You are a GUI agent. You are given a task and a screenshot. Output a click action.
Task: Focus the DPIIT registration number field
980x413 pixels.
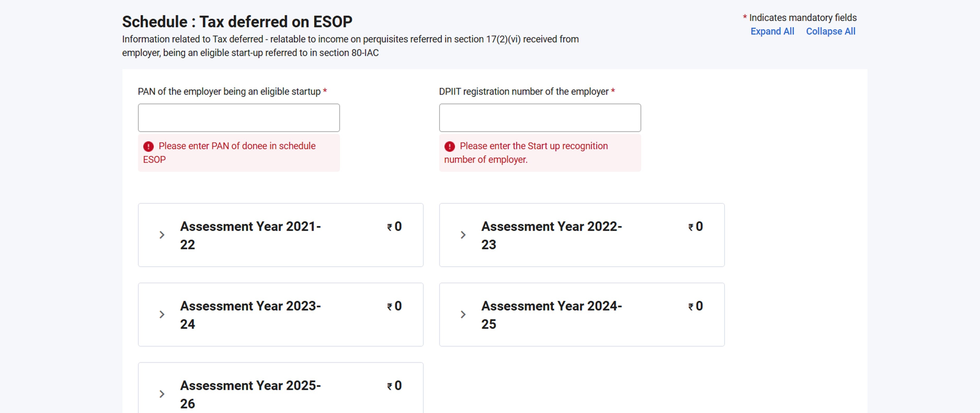pyautogui.click(x=539, y=118)
